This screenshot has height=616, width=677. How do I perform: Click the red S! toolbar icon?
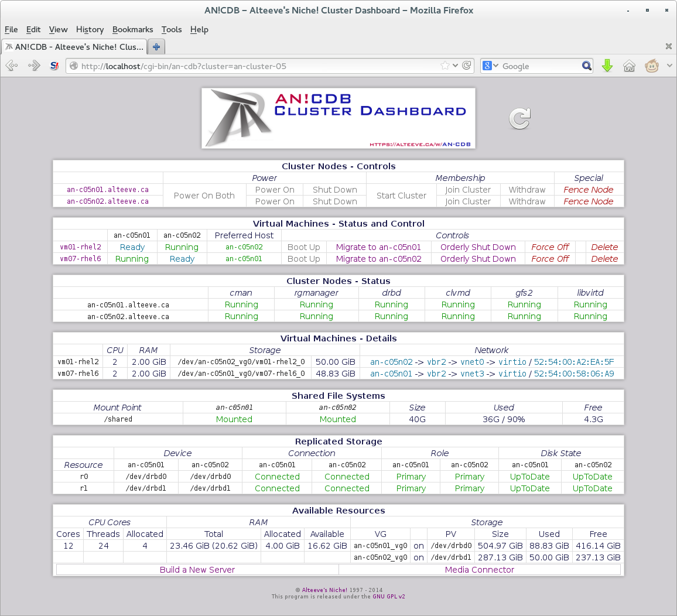pyautogui.click(x=54, y=66)
